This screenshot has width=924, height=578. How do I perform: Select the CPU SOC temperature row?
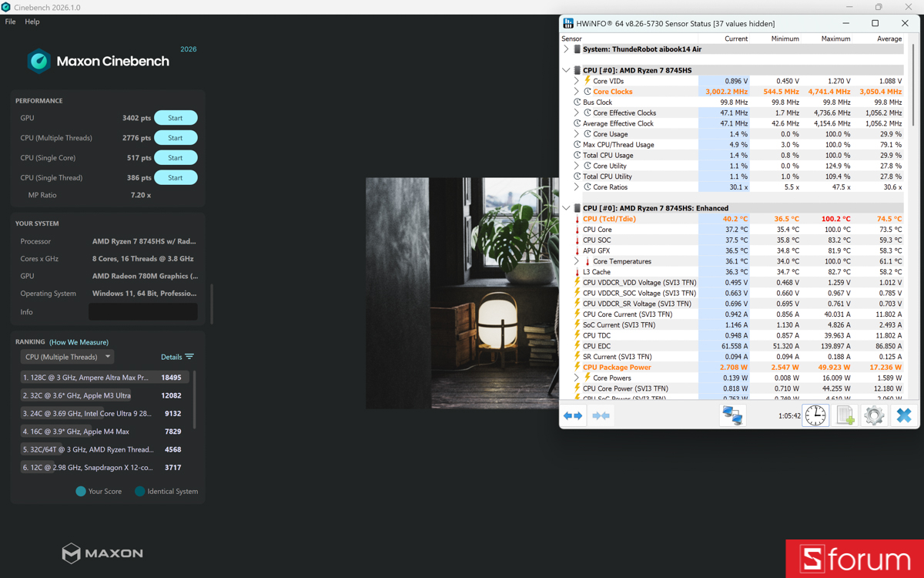click(x=738, y=240)
